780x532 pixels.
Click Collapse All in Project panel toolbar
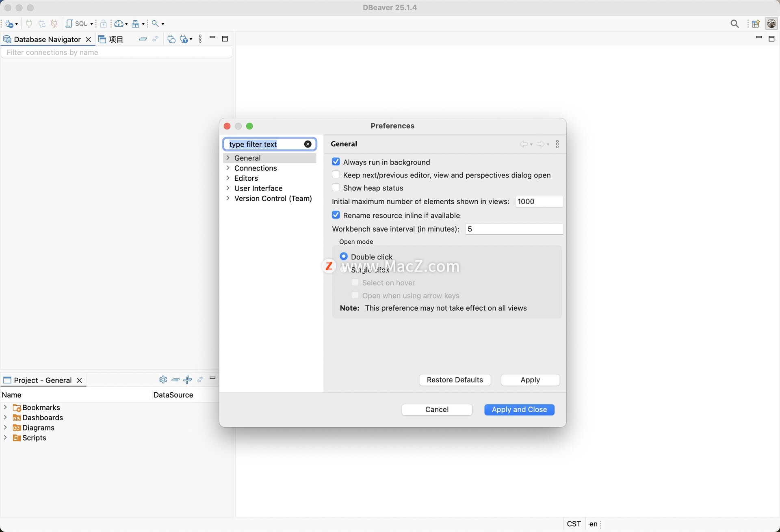175,380
